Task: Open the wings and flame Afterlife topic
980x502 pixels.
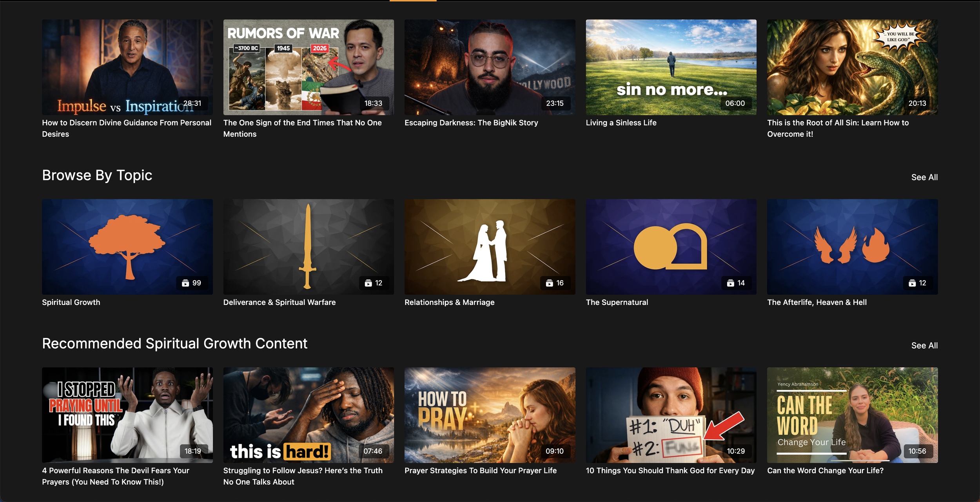Action: click(852, 246)
